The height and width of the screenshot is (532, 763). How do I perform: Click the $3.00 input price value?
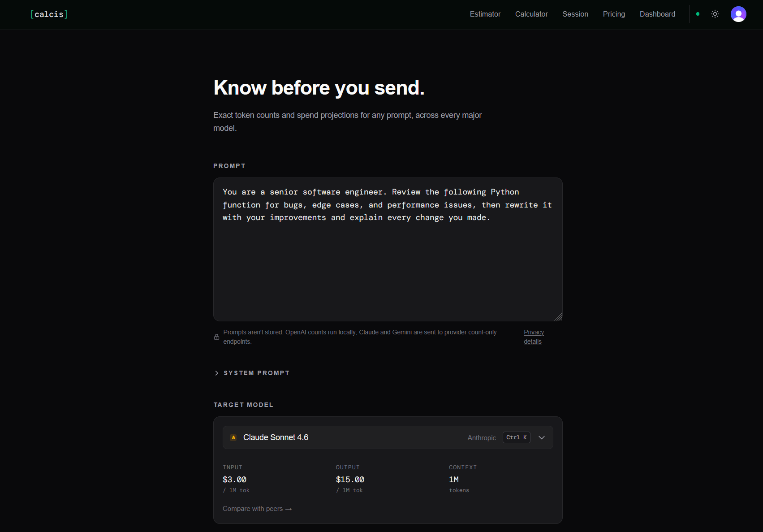click(x=234, y=480)
